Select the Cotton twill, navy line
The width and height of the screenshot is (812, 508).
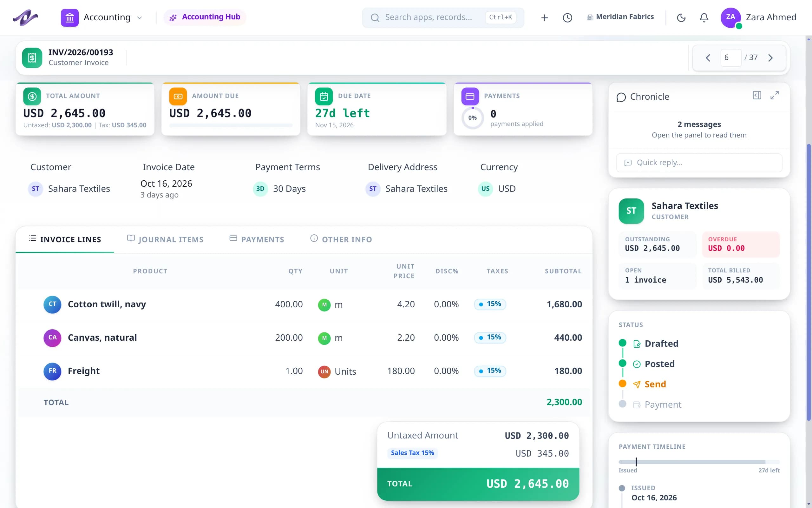[304, 304]
